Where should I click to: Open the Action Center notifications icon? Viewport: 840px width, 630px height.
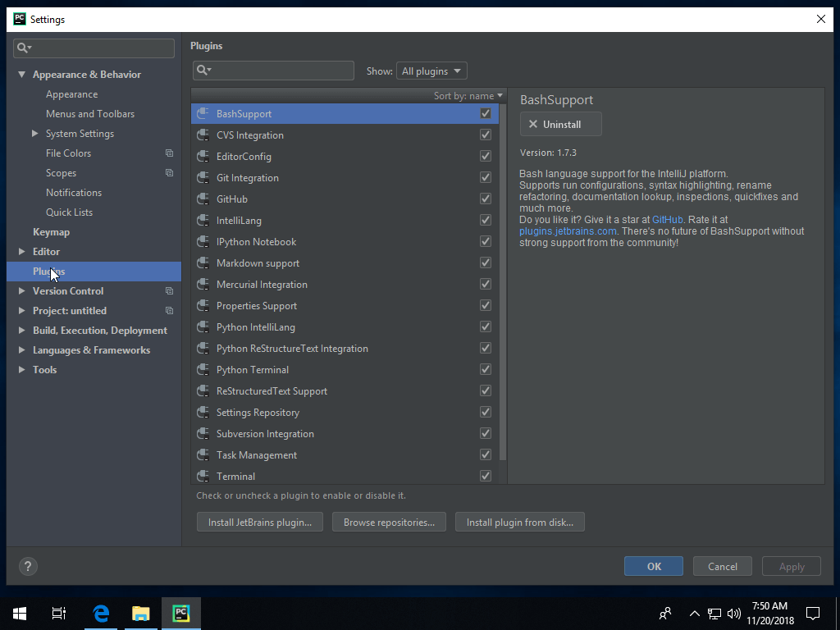click(x=813, y=614)
